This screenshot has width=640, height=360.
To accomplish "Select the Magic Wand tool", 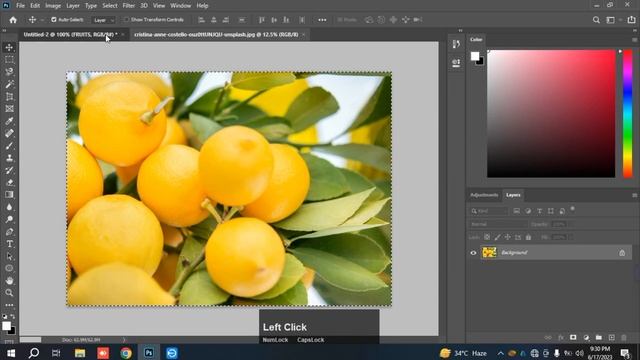I will point(9,84).
